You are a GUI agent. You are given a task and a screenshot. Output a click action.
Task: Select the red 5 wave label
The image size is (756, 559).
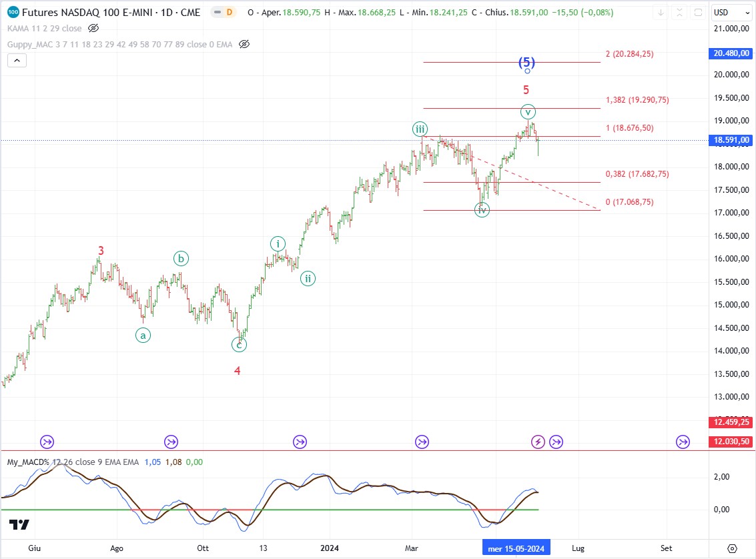pyautogui.click(x=526, y=89)
